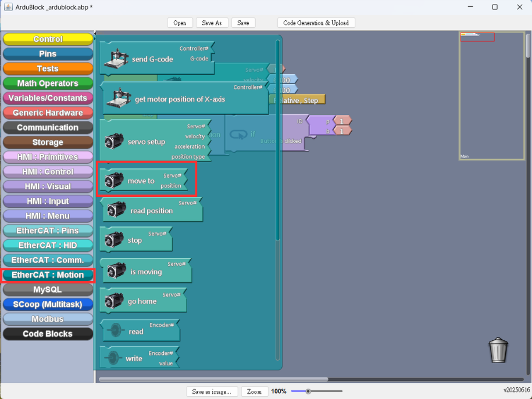The height and width of the screenshot is (399, 532).
Task: Click the motor icon on go home block
Action: [x=114, y=301]
